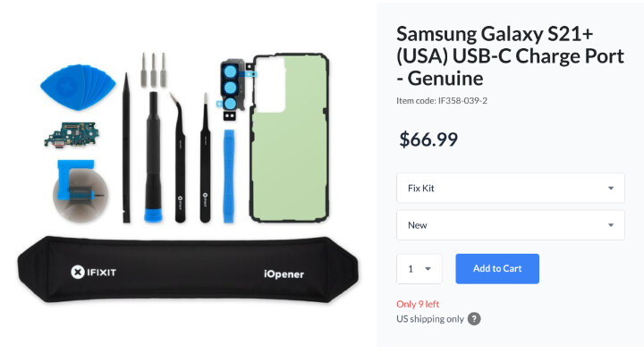Add the charge port kit to cart
This screenshot has width=644, height=362.
[497, 269]
